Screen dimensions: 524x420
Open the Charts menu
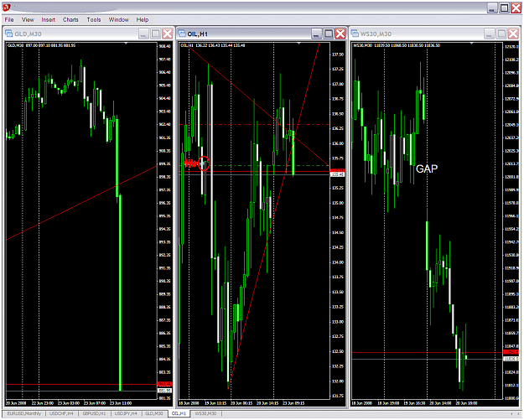pos(70,20)
